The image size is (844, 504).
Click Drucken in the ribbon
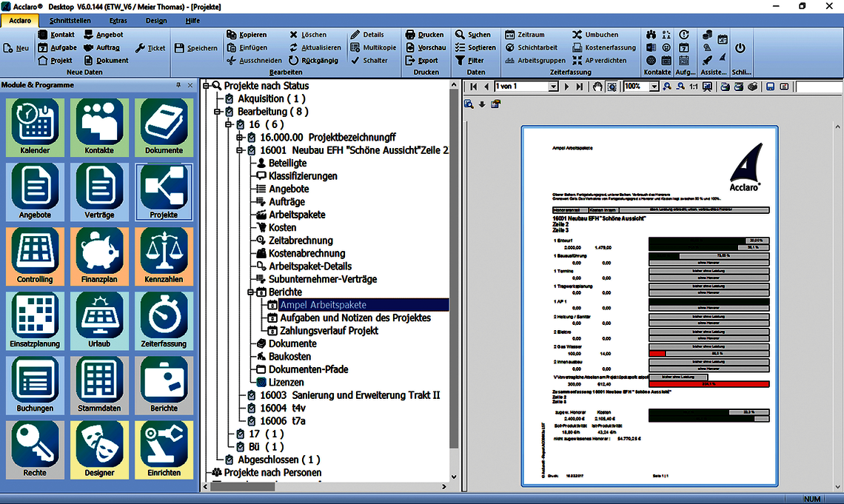(425, 35)
